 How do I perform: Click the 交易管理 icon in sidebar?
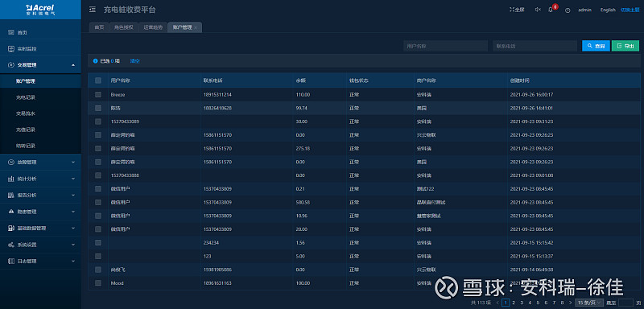(x=11, y=65)
